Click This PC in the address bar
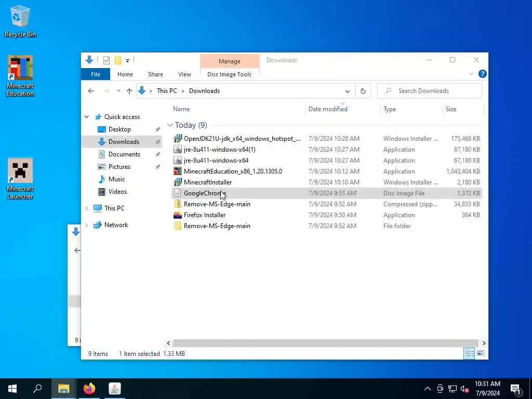Viewport: 532px width, 399px height. tap(167, 91)
